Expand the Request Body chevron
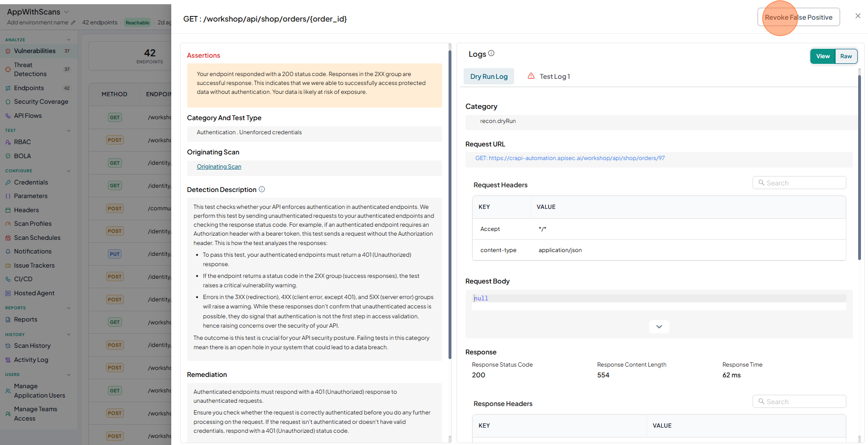 (659, 327)
